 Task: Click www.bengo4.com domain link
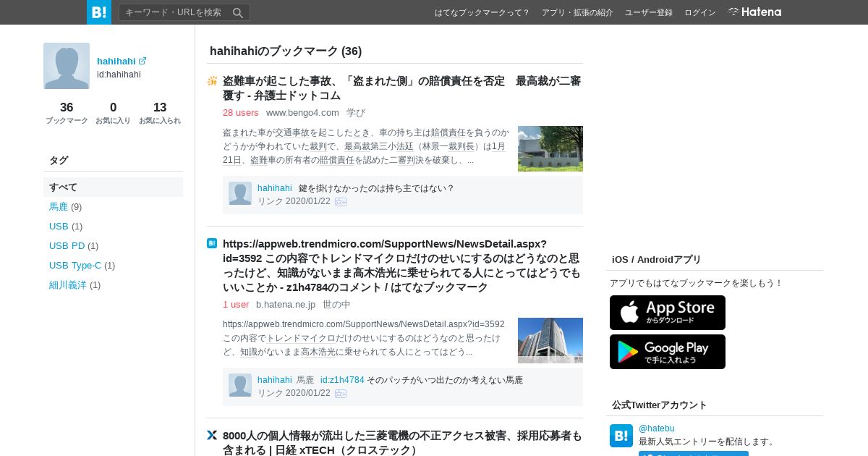(x=302, y=112)
